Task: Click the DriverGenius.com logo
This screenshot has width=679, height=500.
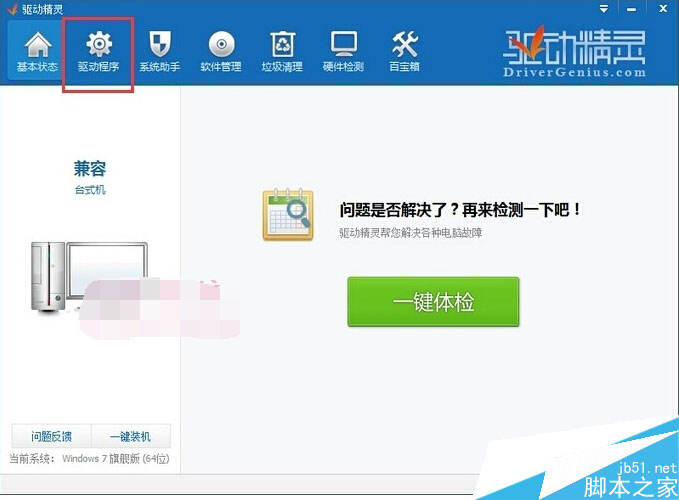Action: 574,53
